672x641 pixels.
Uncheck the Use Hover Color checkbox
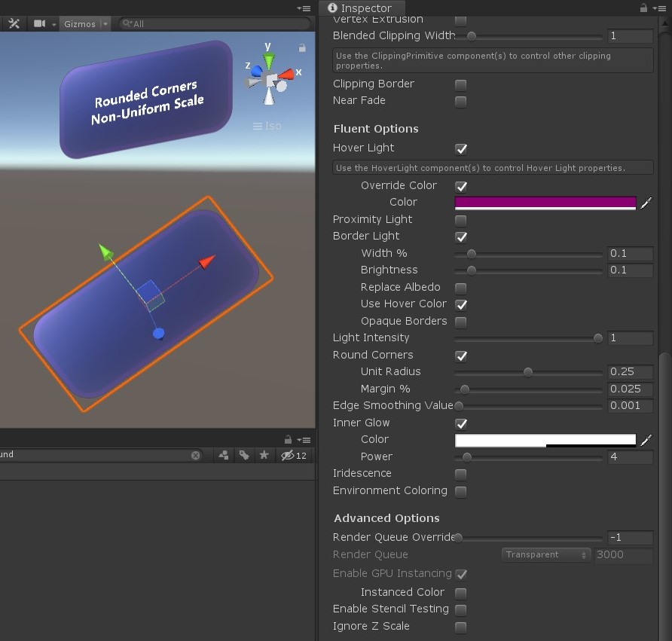coord(461,304)
